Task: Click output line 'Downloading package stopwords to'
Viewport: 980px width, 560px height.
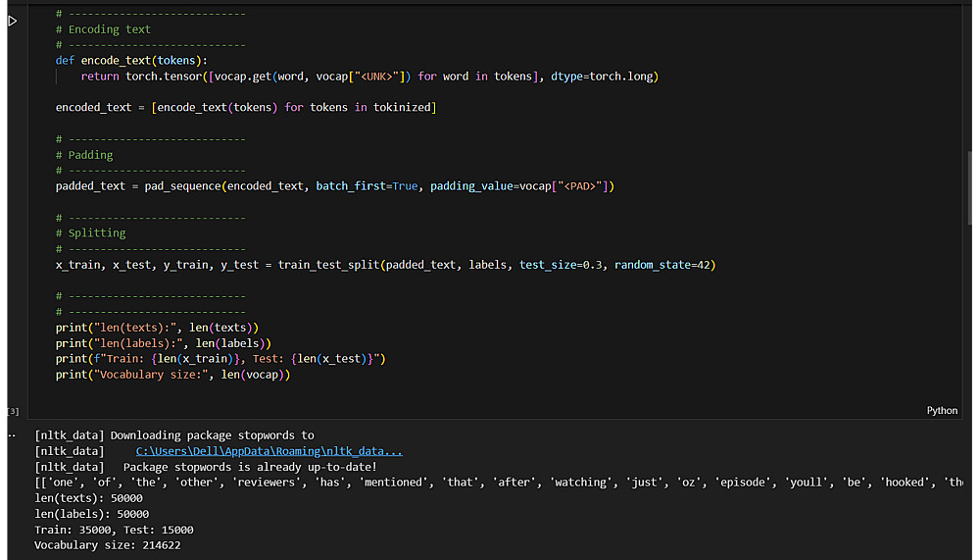Action: [x=174, y=435]
